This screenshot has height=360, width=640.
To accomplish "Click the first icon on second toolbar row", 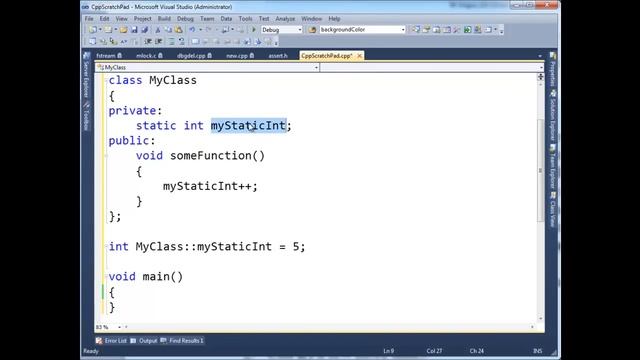I will click(93, 41).
